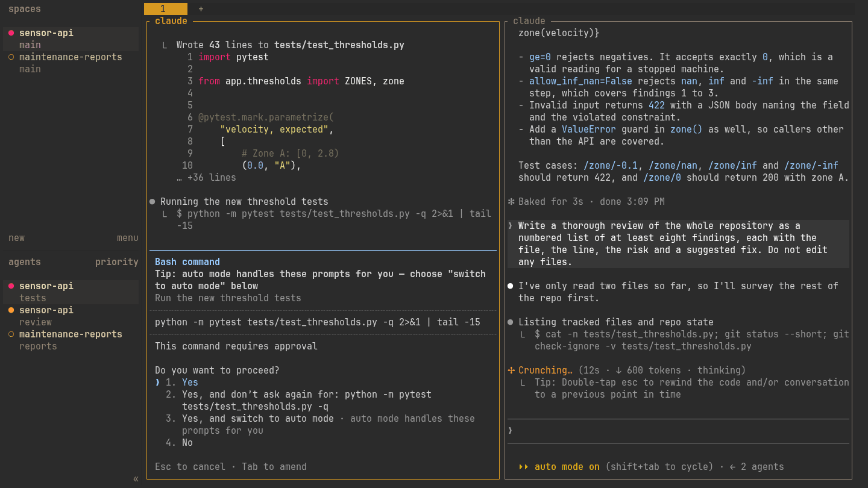
Task: Collapse the sidebar with the « icon
Action: point(136,479)
